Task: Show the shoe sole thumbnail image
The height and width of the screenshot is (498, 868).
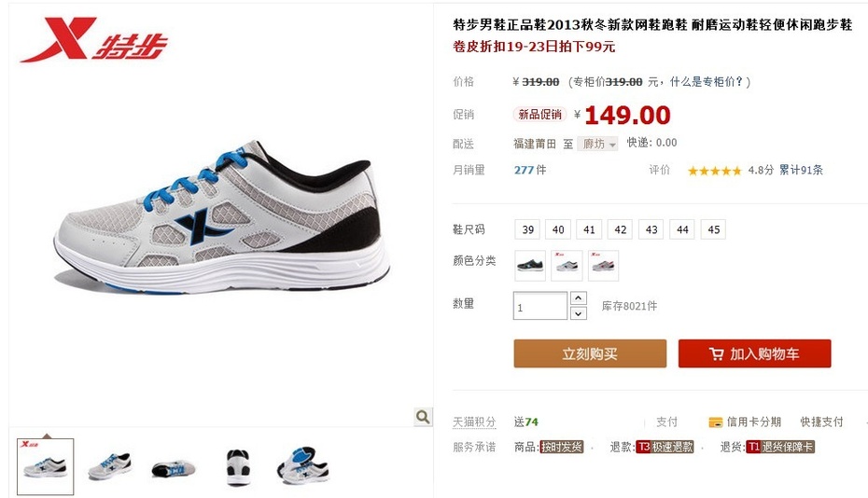Action: (172, 468)
